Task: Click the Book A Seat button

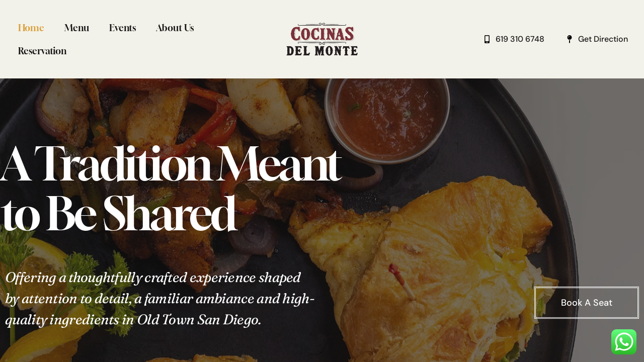Action: coord(587,303)
